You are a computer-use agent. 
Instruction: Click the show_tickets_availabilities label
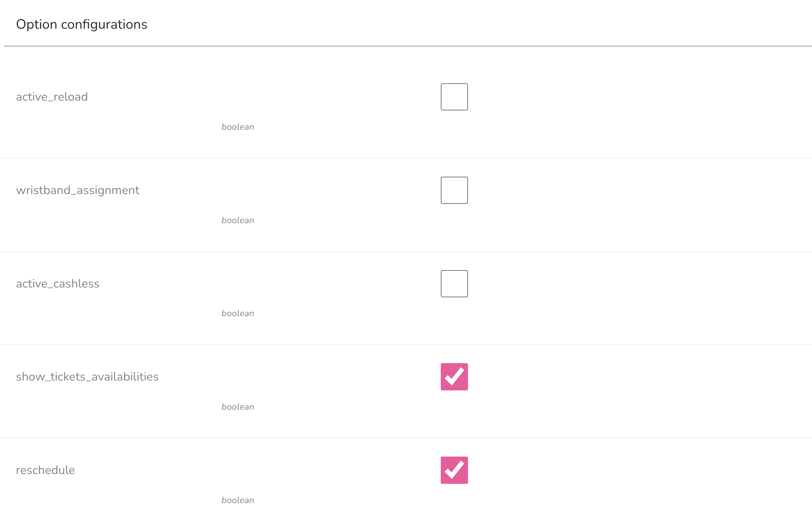pos(87,377)
